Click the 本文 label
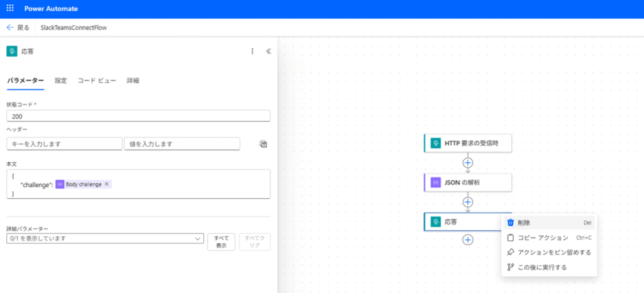The height and width of the screenshot is (293, 644). (11, 163)
